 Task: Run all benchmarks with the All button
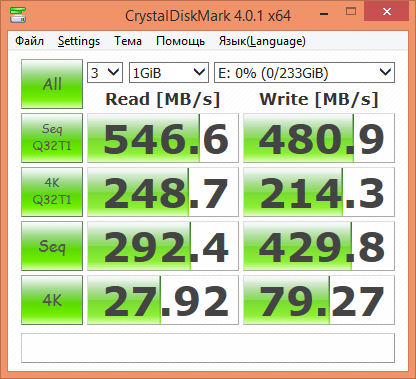(x=52, y=84)
